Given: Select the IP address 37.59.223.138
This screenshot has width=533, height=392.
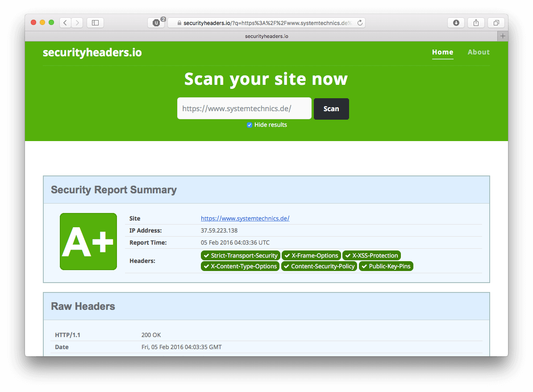Looking at the screenshot, I should (x=219, y=230).
